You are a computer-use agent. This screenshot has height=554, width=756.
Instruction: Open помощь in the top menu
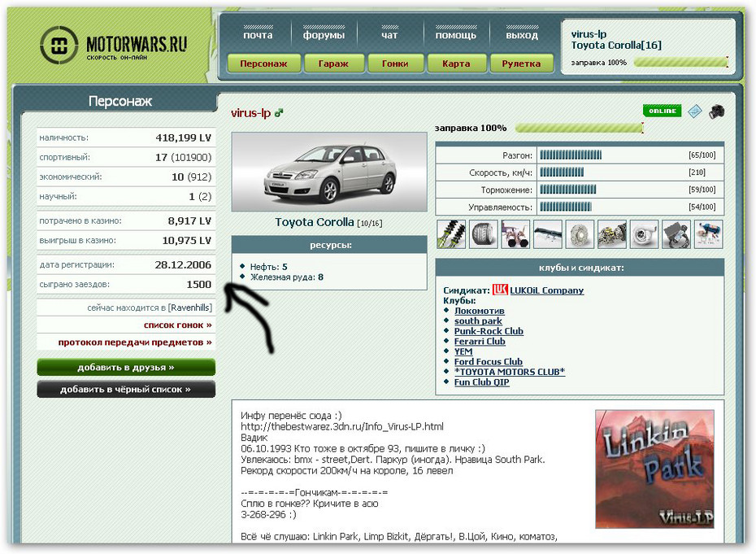coord(455,35)
